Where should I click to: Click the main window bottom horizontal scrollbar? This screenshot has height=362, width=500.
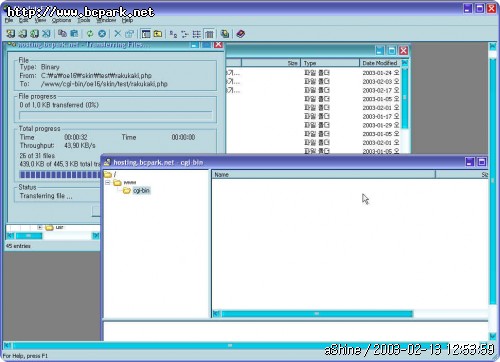pos(230,345)
